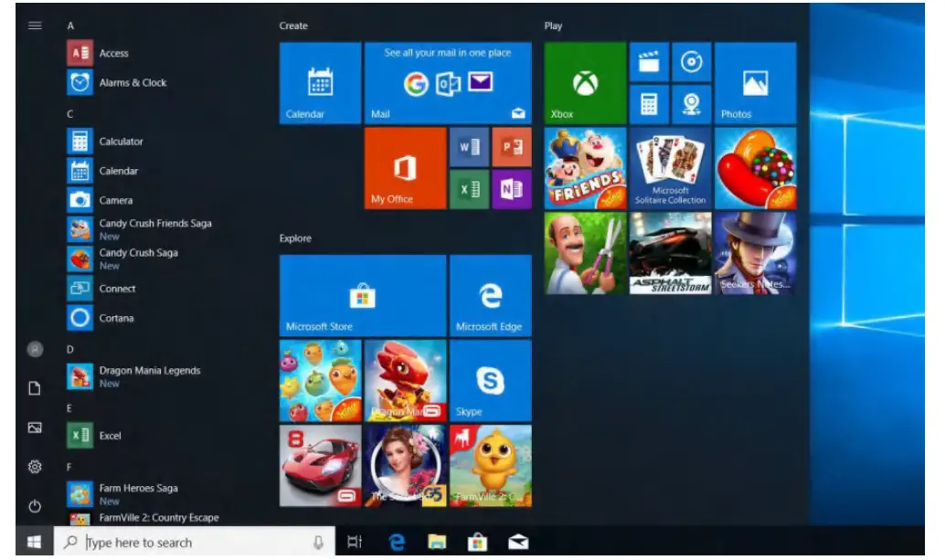Open Task View on the taskbar
Screen dimensions: 945x560
pyautogui.click(x=355, y=542)
